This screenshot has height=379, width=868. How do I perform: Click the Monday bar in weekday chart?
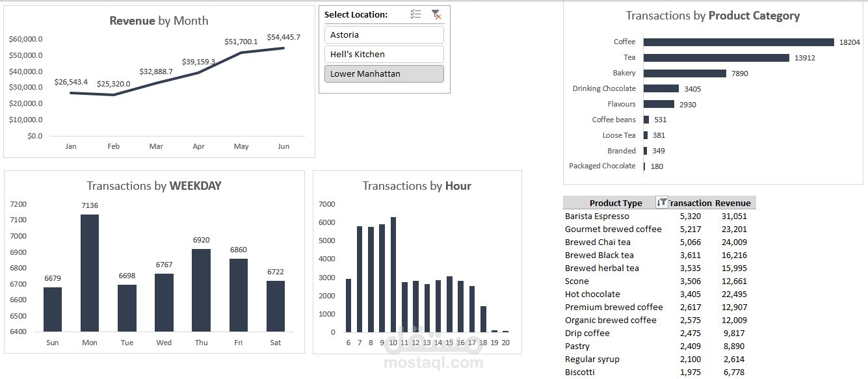tap(90, 273)
